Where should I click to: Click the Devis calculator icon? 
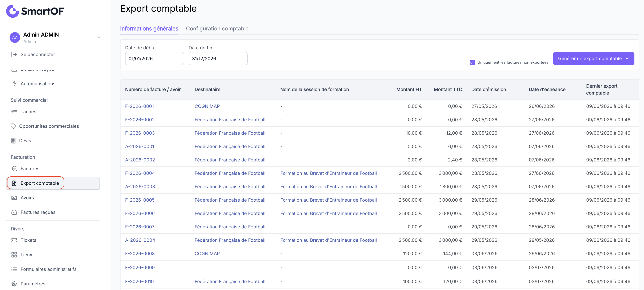coord(13,141)
